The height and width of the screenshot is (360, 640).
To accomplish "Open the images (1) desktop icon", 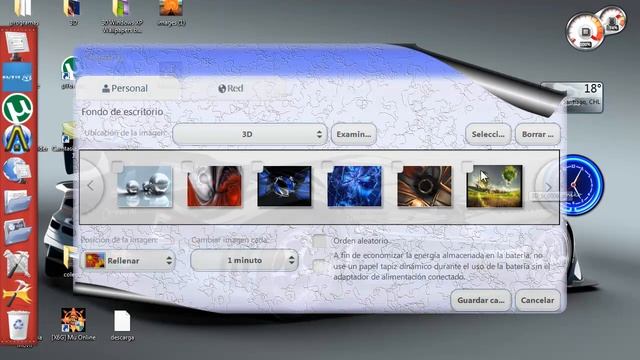I will click(171, 12).
